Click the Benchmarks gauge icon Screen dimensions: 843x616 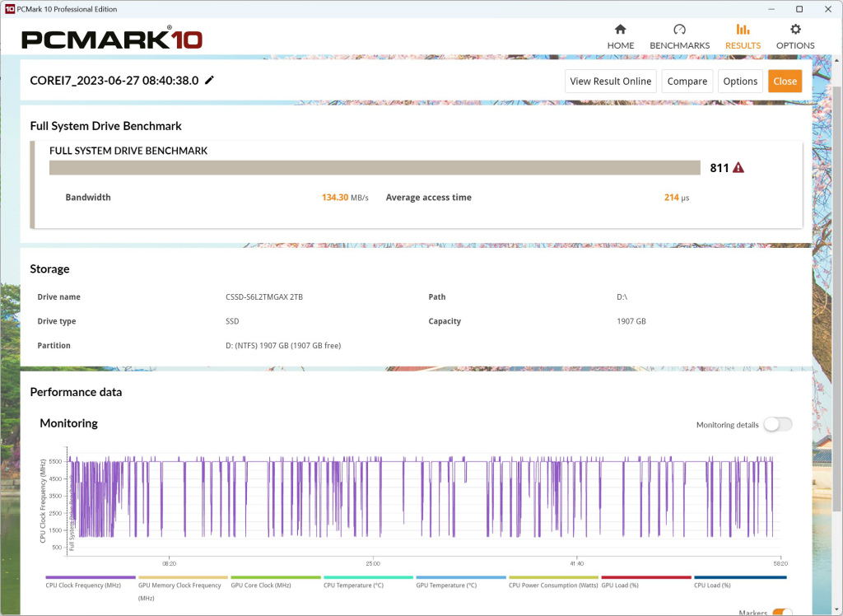(679, 29)
